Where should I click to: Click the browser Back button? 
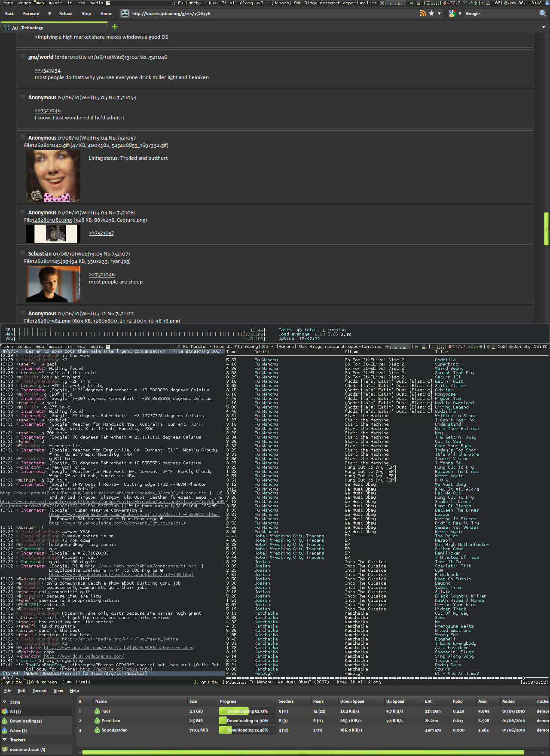tap(9, 14)
